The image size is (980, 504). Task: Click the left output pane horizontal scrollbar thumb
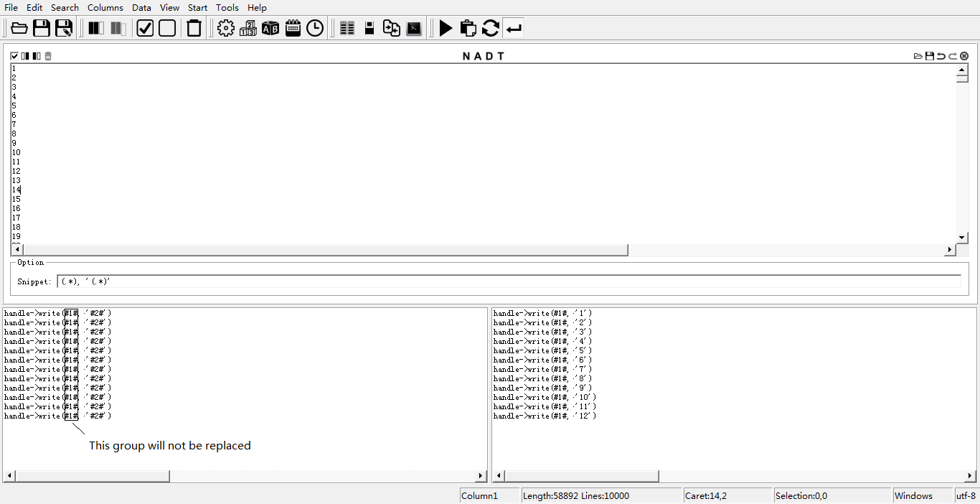click(93, 476)
